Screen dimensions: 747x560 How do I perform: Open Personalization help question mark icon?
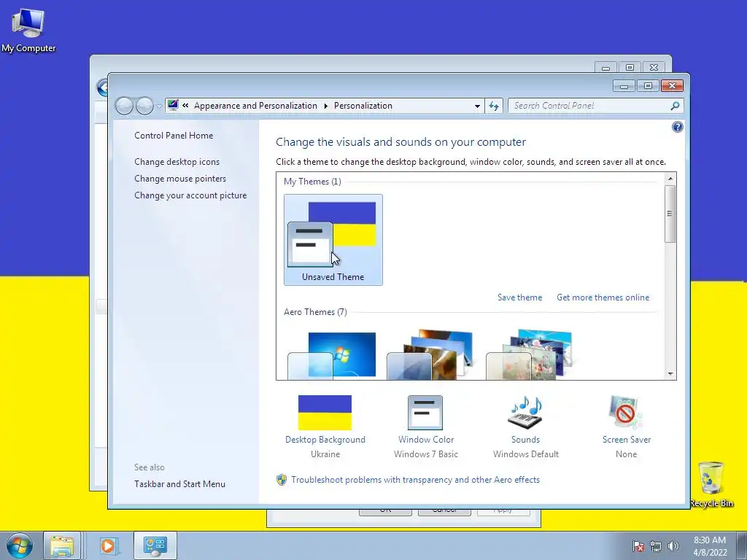(x=678, y=127)
